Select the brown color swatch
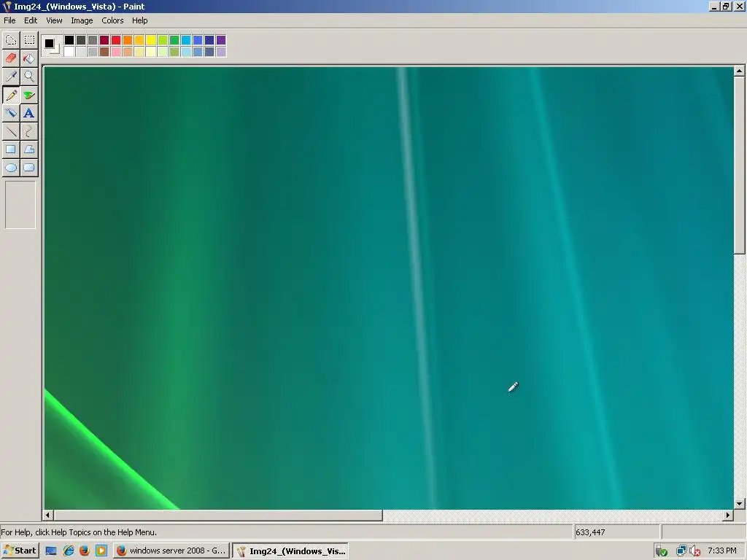 click(104, 52)
